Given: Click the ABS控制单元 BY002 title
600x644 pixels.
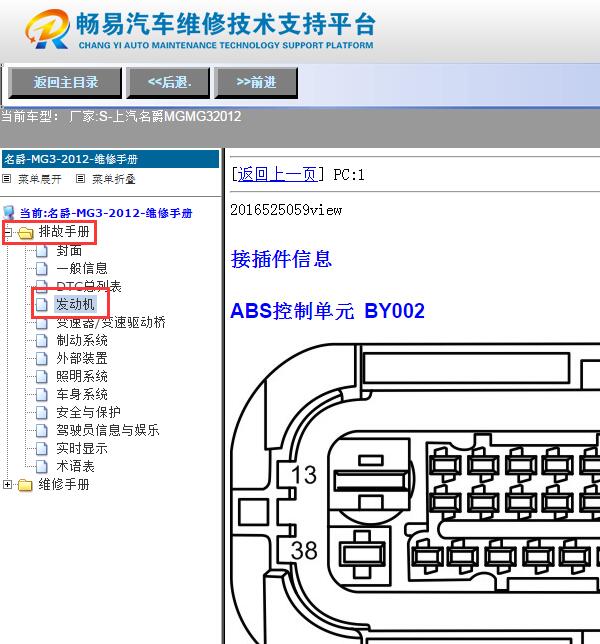Looking at the screenshot, I should click(327, 311).
